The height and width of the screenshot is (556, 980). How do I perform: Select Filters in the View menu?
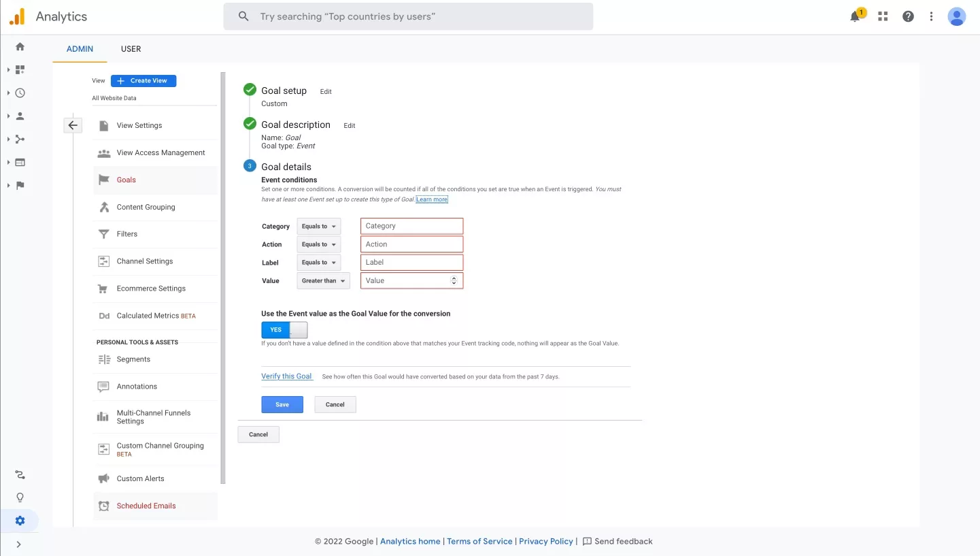(x=126, y=234)
